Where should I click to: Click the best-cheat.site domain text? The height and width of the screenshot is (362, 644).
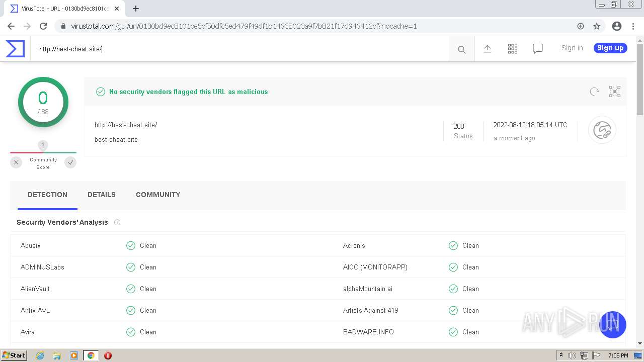[116, 139]
